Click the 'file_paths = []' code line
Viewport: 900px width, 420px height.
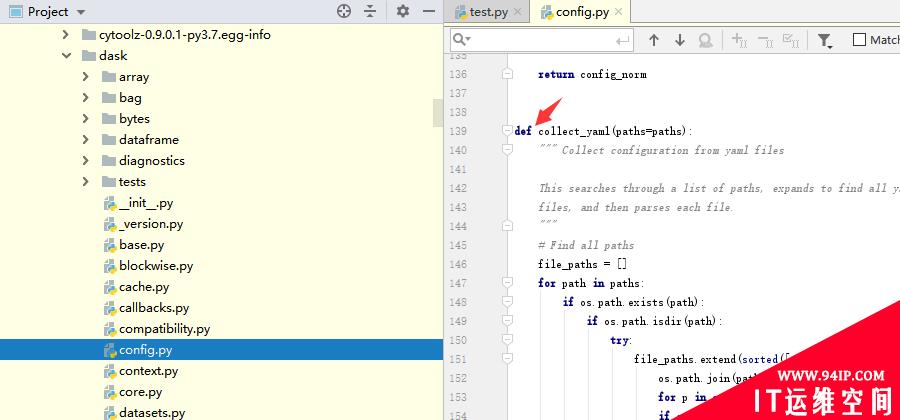582,264
